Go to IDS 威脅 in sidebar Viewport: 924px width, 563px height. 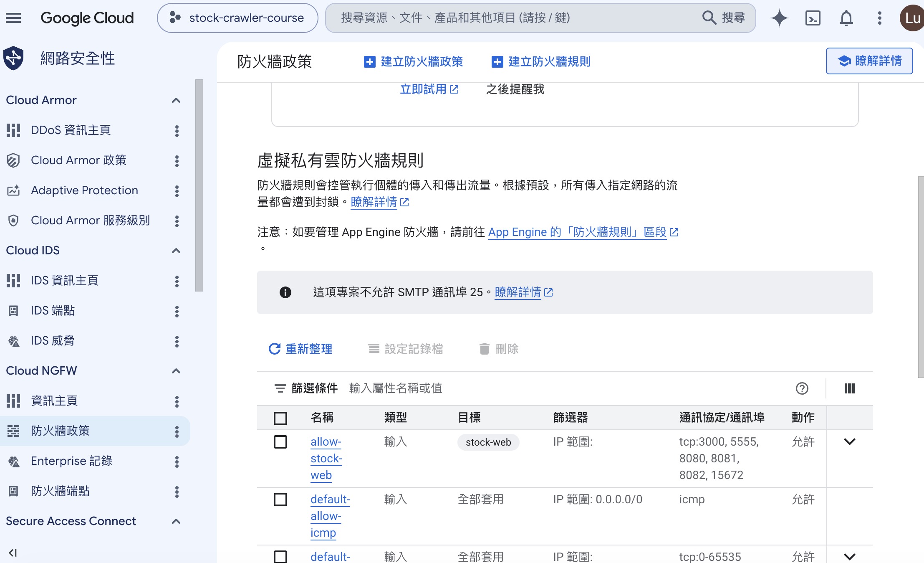coord(53,341)
